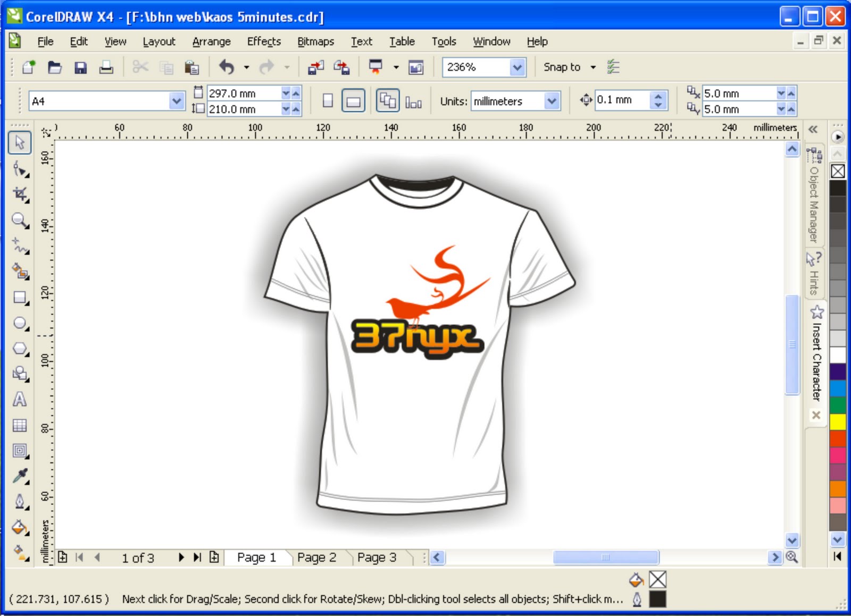Viewport: 851px width, 616px height.
Task: Save the document with the floppy icon
Action: click(x=80, y=67)
